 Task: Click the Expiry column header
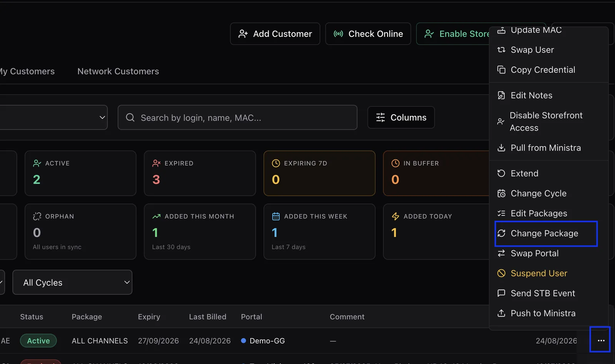[149, 317]
